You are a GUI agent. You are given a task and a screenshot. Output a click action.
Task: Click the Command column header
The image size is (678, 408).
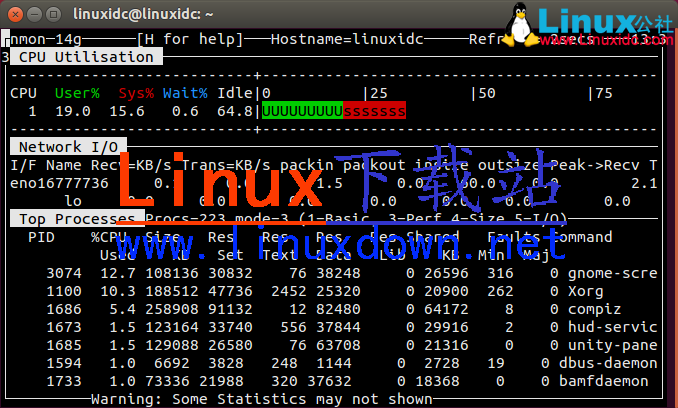582,237
